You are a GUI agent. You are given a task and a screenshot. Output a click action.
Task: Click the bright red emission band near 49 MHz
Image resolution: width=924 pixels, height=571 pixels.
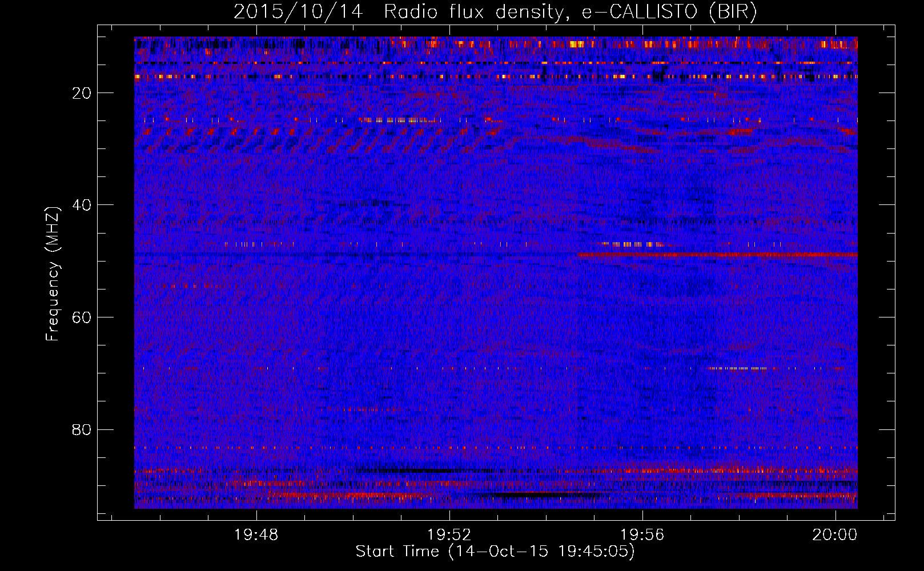click(x=717, y=255)
